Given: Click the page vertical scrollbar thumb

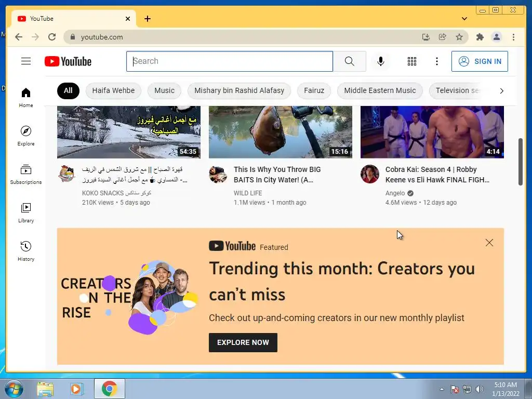Looking at the screenshot, I should [x=521, y=162].
